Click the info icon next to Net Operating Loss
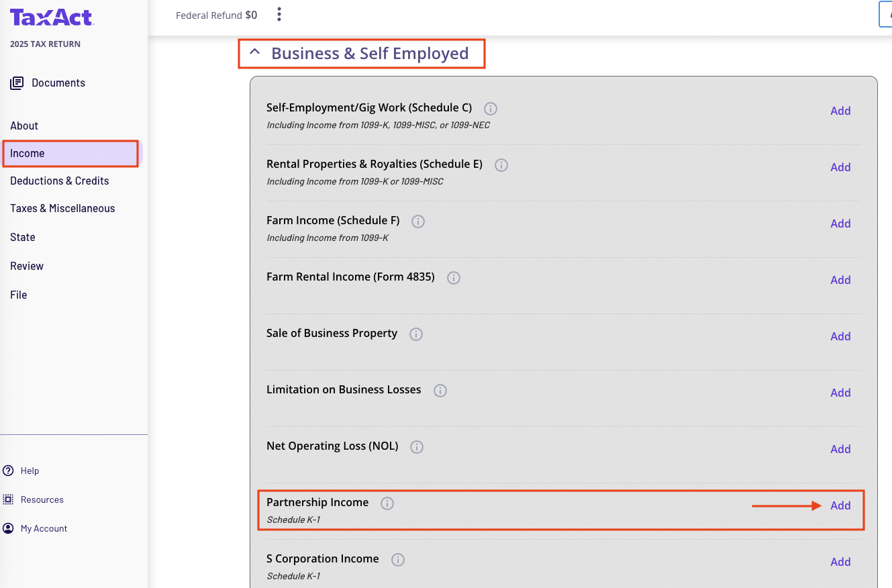Image resolution: width=892 pixels, height=588 pixels. pyautogui.click(x=416, y=446)
